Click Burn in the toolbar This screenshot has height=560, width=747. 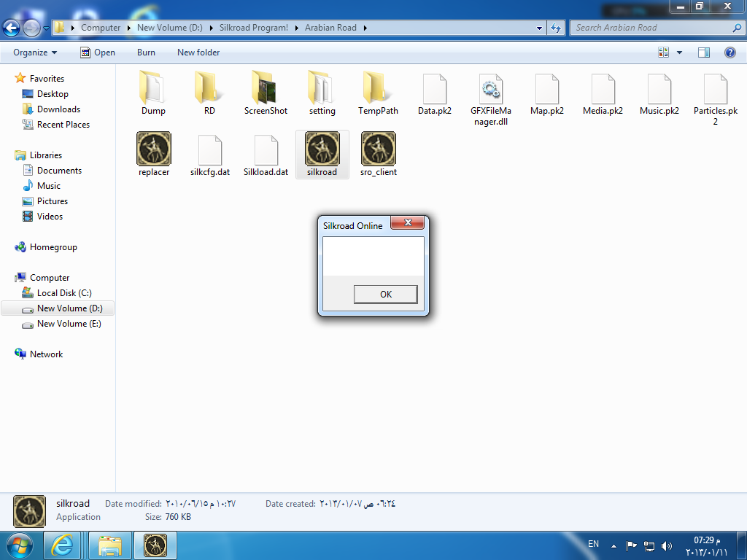(146, 52)
